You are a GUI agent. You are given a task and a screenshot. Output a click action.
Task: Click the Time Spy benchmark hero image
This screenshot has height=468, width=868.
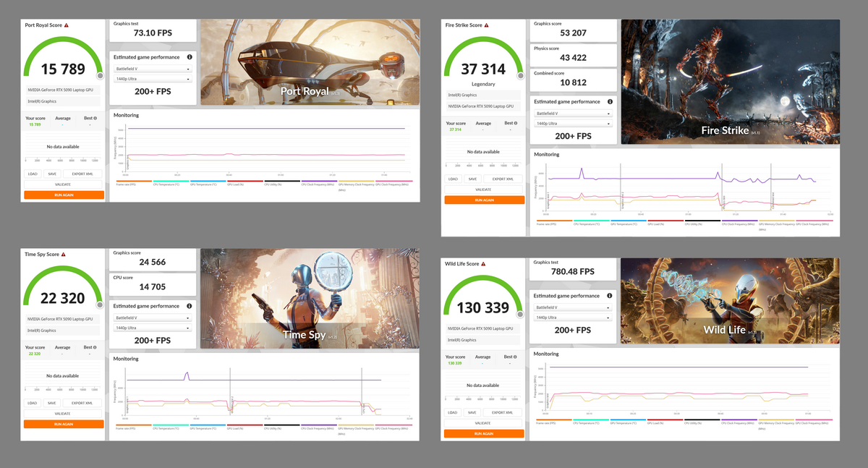pyautogui.click(x=310, y=299)
